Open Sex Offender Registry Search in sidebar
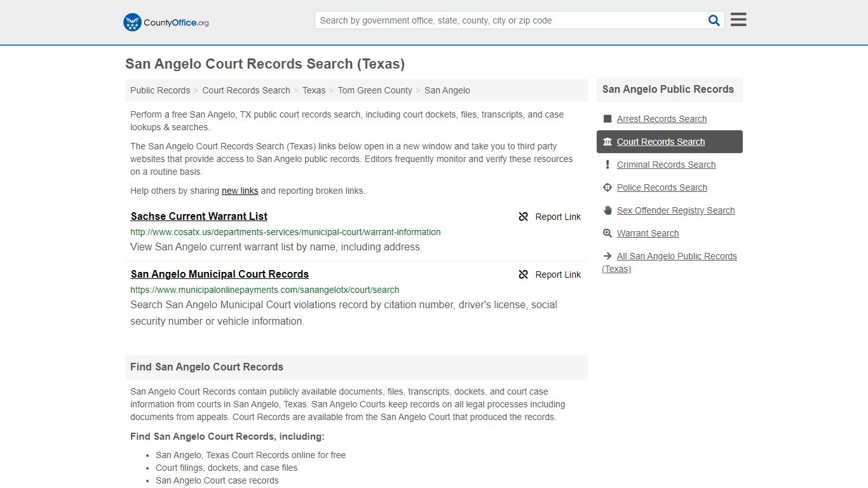 click(675, 210)
